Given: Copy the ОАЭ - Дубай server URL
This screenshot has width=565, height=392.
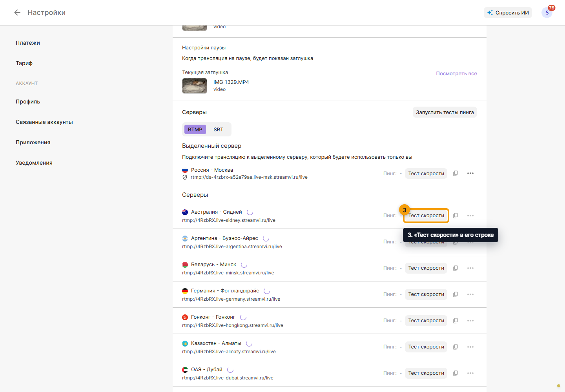Looking at the screenshot, I should pyautogui.click(x=456, y=373).
